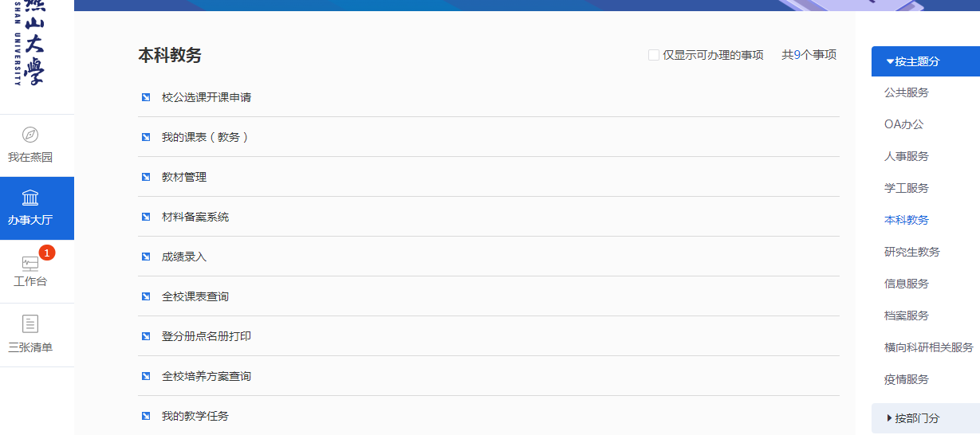Click the arrow icon beside 教材管理

(x=146, y=177)
